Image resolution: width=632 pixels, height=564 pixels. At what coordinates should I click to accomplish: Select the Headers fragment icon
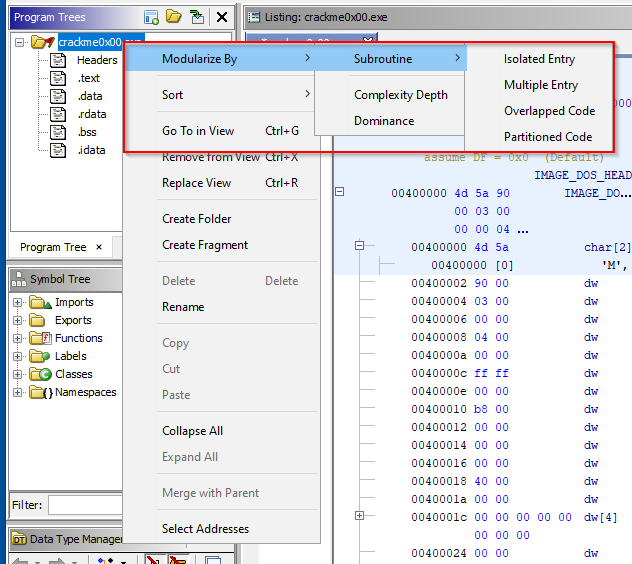(x=58, y=60)
